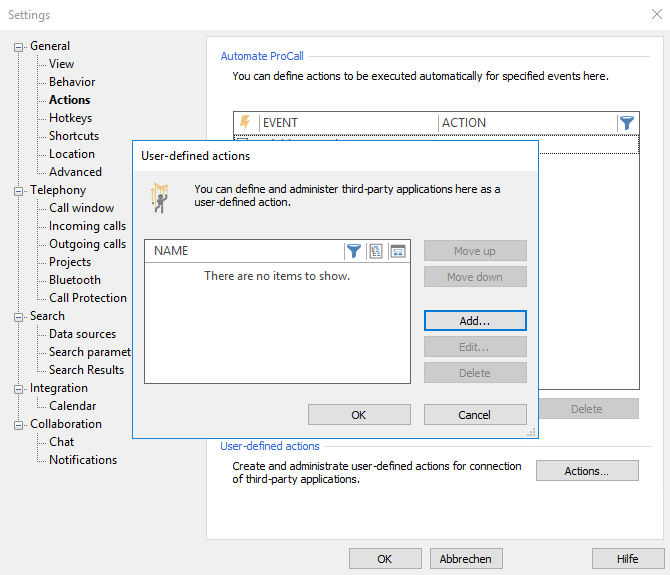Click the Hilfe button
Image resolution: width=670 pixels, height=575 pixels.
tap(628, 559)
